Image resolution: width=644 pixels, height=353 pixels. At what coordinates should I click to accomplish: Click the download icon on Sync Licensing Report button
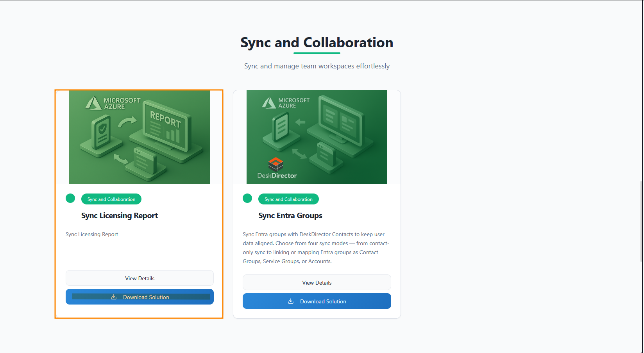tap(114, 297)
